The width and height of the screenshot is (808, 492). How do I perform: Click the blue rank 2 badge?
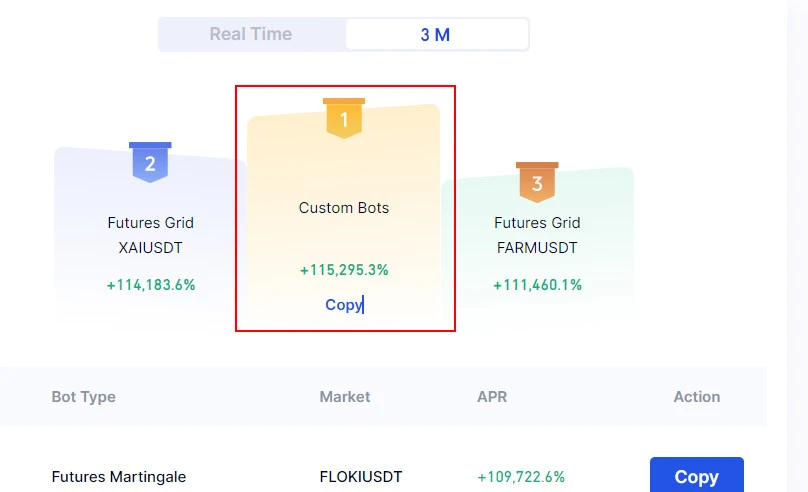tap(150, 162)
